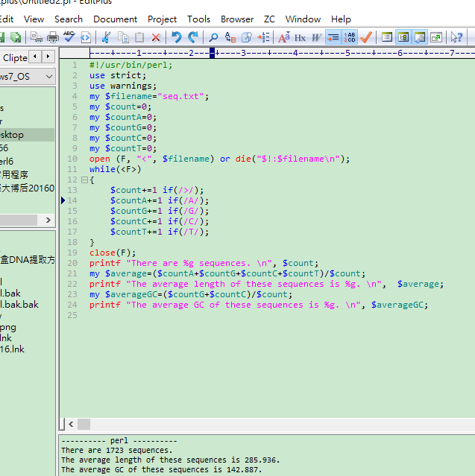This screenshot has height=476, width=475.
Task: Open the Tools menu
Action: click(198, 19)
